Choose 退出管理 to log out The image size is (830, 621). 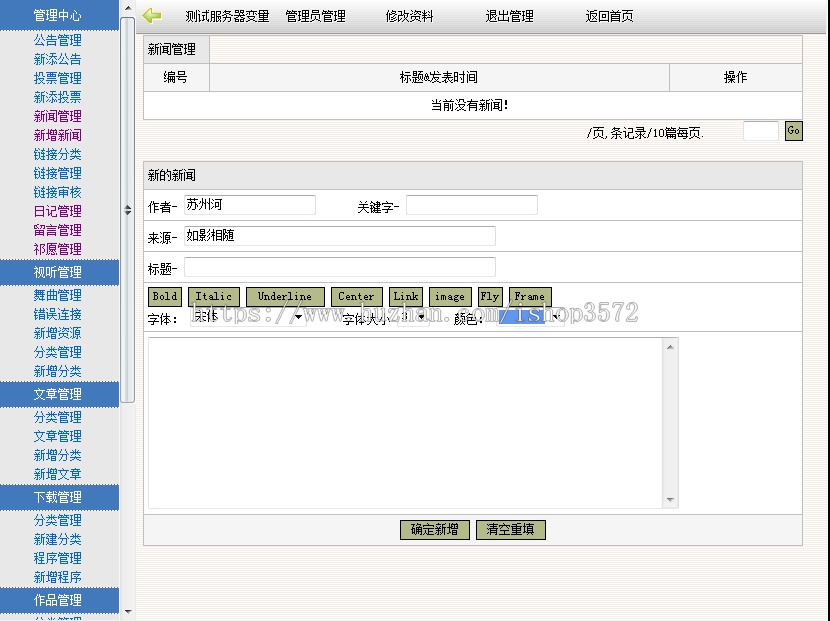(509, 16)
